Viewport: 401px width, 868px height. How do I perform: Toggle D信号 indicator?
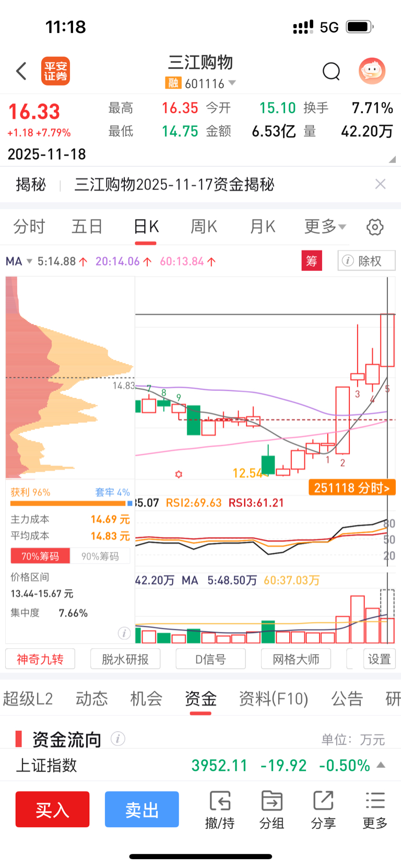coord(210,659)
